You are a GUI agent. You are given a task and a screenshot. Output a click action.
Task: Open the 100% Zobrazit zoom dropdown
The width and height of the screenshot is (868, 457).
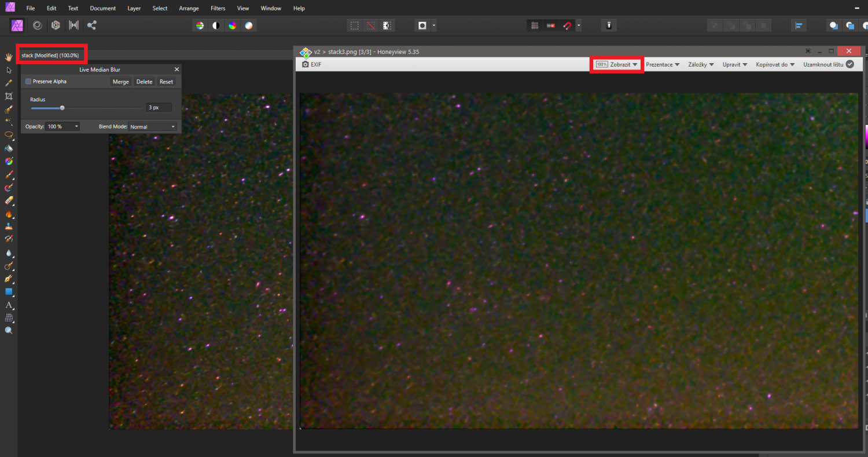click(x=616, y=64)
